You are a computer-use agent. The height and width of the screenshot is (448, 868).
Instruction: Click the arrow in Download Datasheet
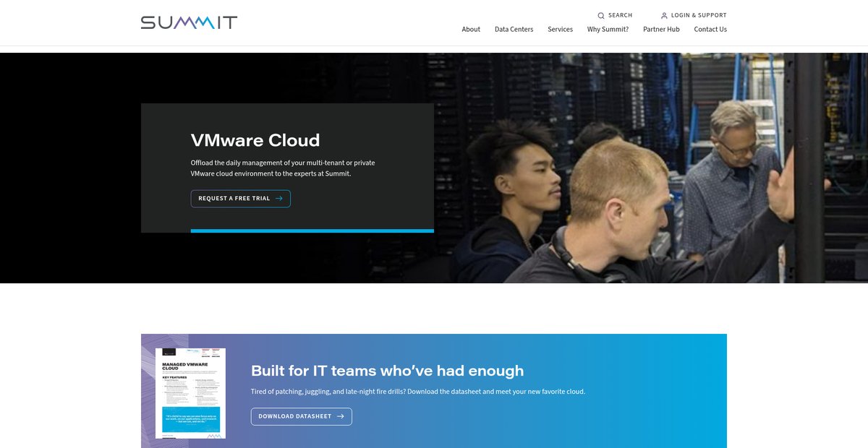[x=341, y=416]
